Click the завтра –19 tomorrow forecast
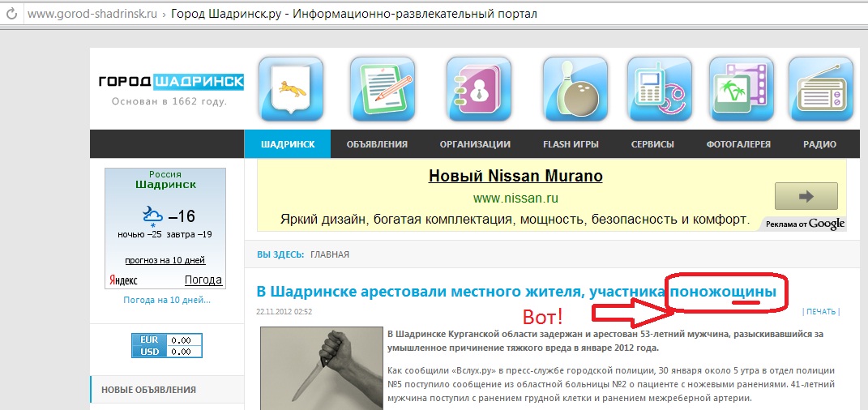 tap(189, 234)
